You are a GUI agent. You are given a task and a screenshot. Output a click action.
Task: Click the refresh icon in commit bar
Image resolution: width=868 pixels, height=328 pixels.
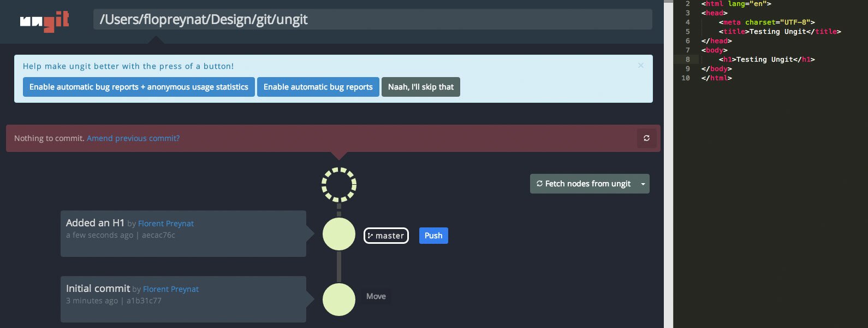click(x=646, y=138)
